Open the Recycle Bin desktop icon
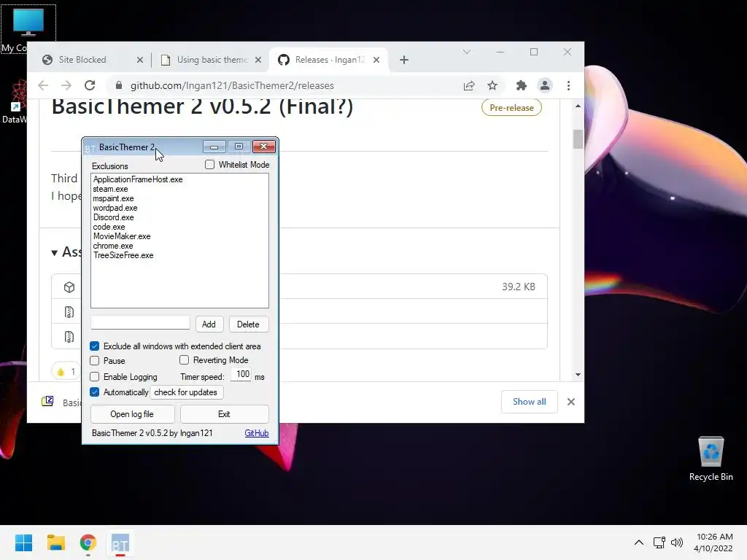The height and width of the screenshot is (560, 747). 711,459
